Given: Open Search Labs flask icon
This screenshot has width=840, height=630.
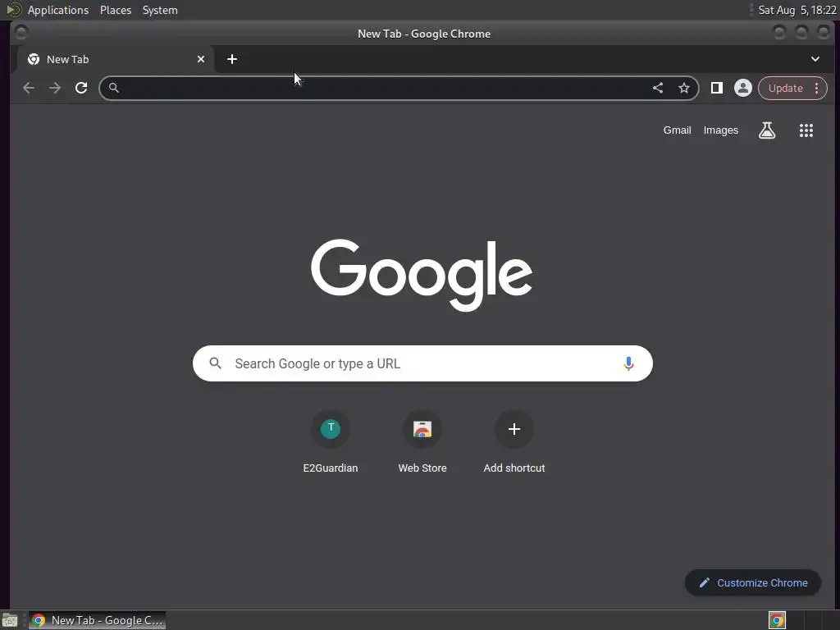Looking at the screenshot, I should 767,130.
